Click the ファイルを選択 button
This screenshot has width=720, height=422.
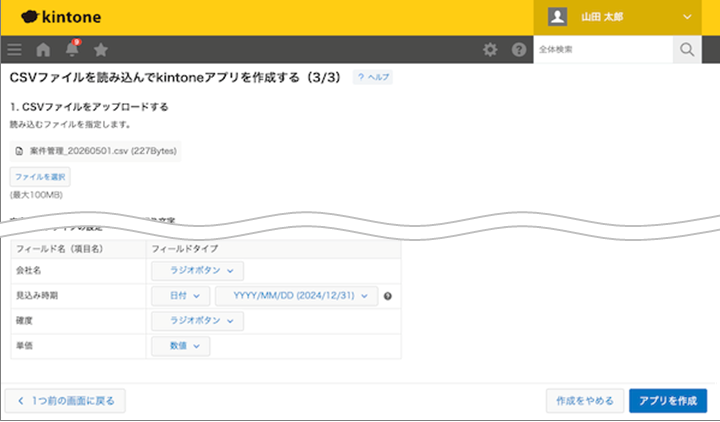tap(40, 177)
